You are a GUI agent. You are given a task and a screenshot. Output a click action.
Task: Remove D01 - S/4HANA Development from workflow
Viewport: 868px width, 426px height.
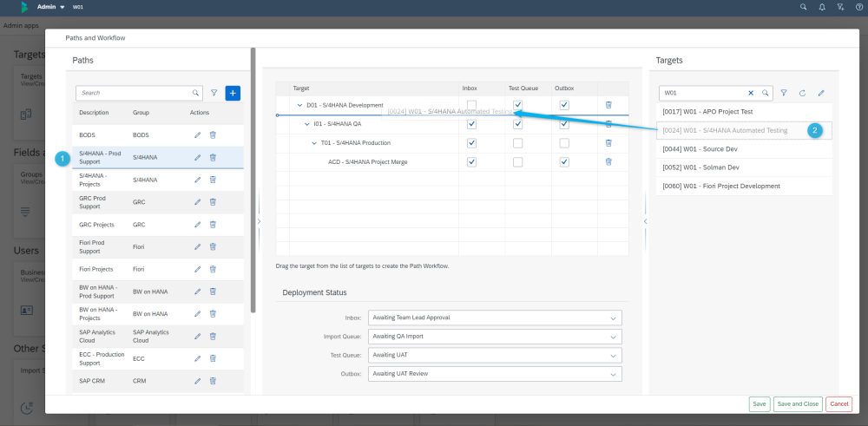pos(608,105)
